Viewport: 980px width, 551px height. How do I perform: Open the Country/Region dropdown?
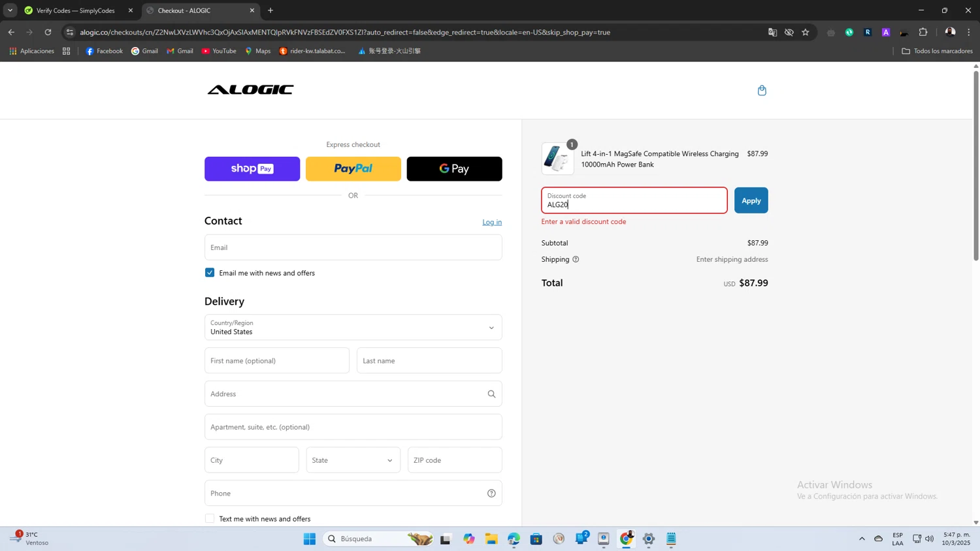click(x=353, y=327)
